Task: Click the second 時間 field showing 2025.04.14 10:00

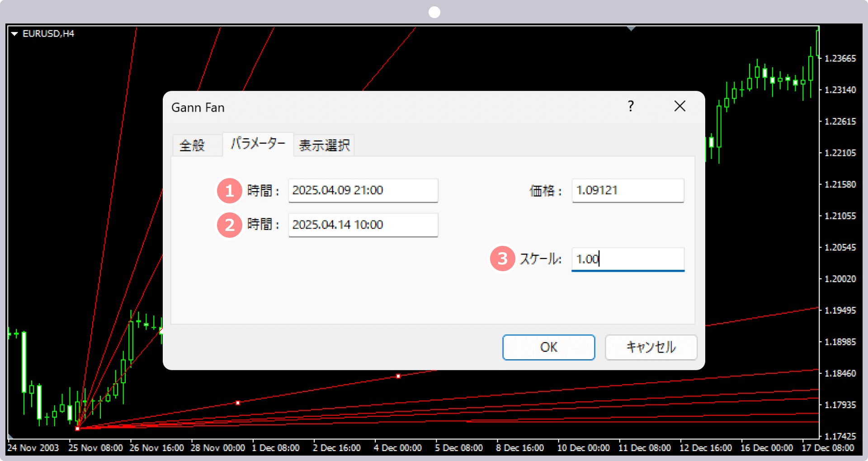Action: 363,225
